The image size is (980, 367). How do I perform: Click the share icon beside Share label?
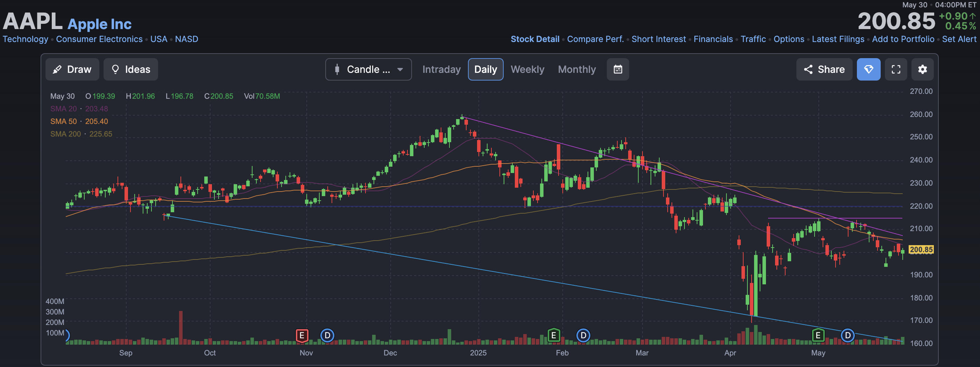[808, 69]
